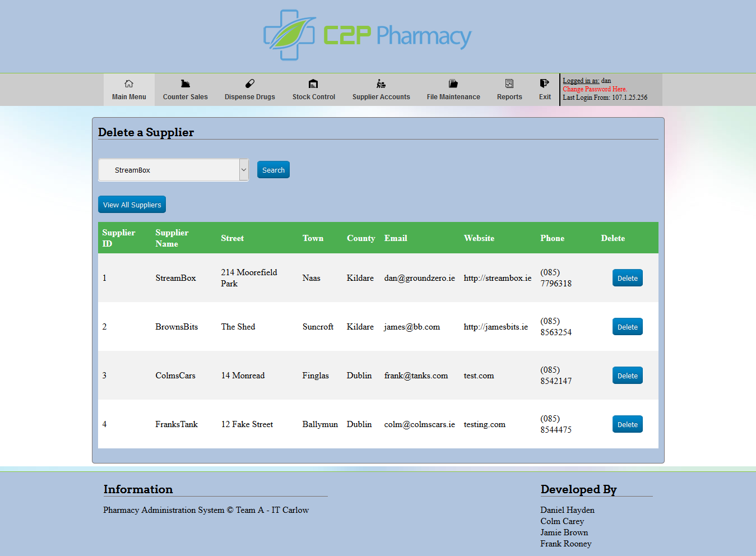Click the Supplier Name column header
The height and width of the screenshot is (556, 756).
171,238
